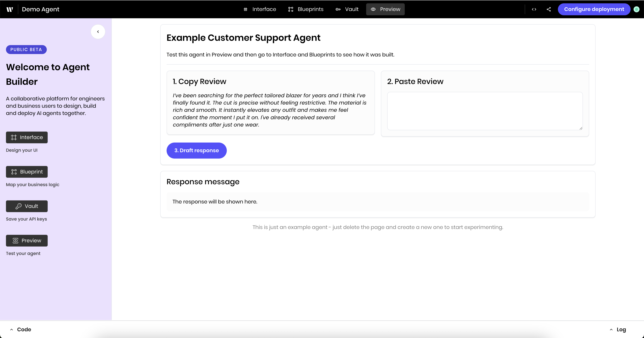The image size is (644, 338).
Task: Click the Writer logo icon in header
Action: [x=10, y=9]
